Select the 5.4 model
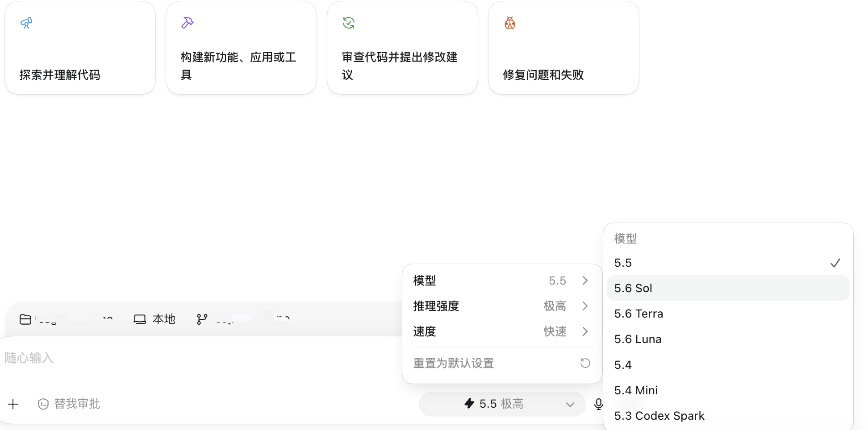 728,365
